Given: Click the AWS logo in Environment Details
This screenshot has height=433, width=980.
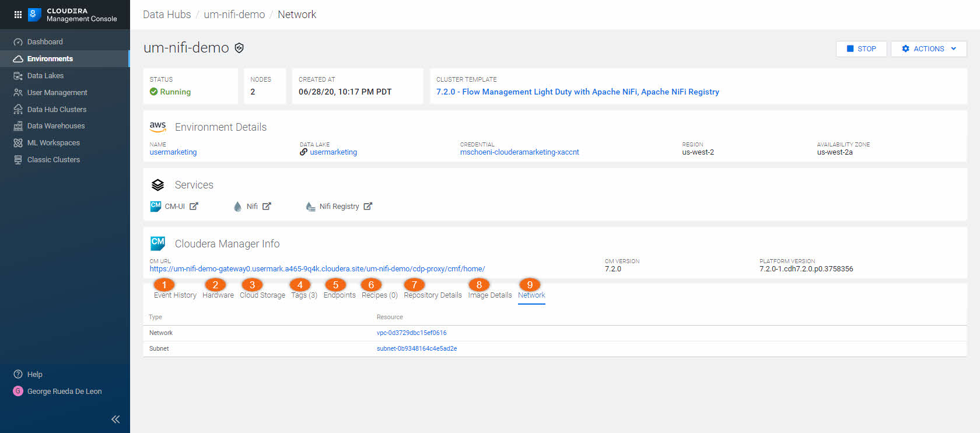Looking at the screenshot, I should click(x=157, y=127).
